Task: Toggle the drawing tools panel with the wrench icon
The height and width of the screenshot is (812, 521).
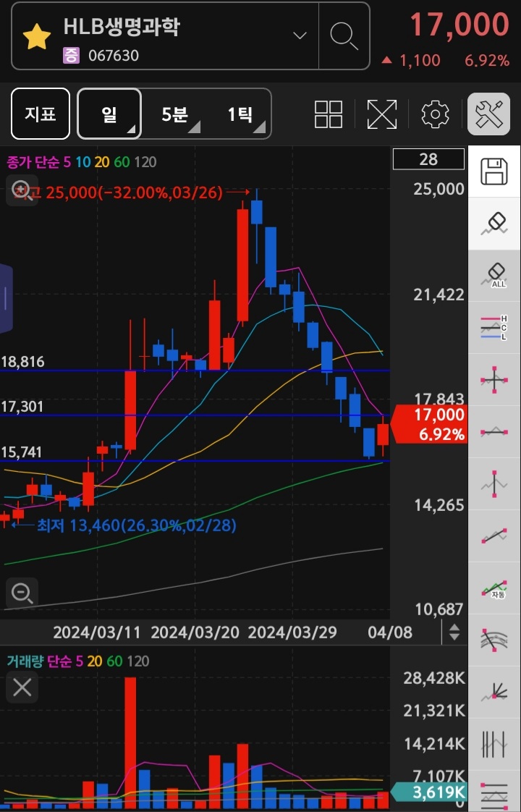Action: pos(489,114)
